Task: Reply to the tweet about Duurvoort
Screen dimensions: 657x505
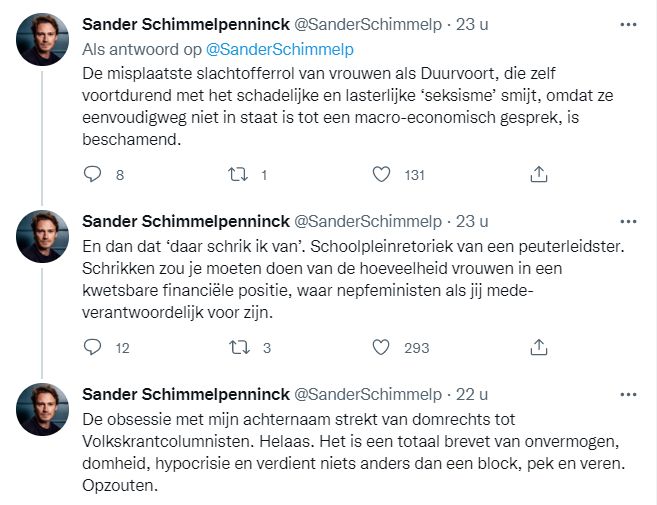Action: [x=93, y=175]
